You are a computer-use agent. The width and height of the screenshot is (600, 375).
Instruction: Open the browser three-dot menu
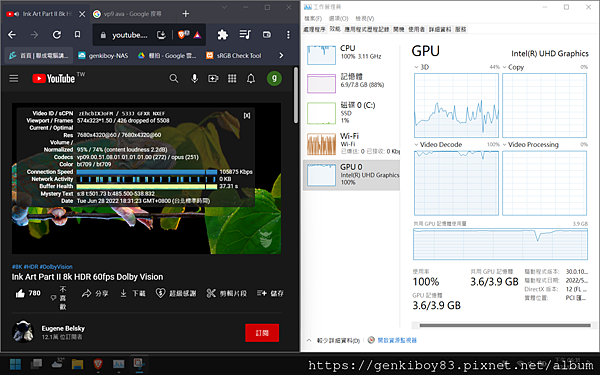(288, 35)
